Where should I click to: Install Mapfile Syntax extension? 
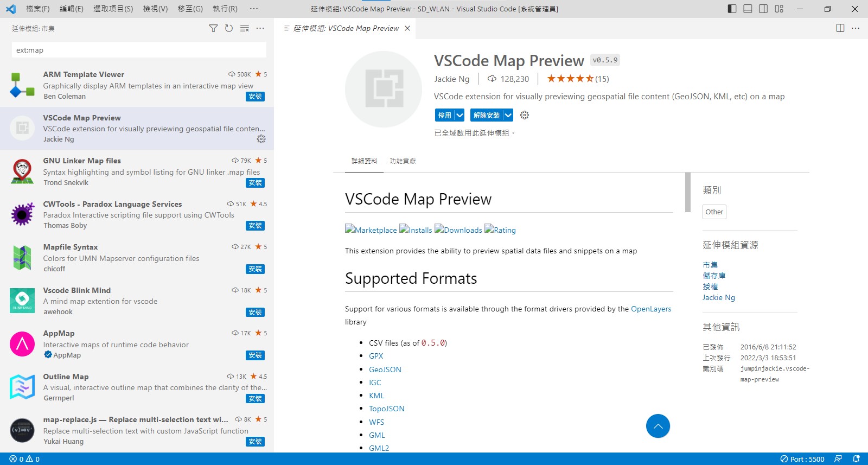pos(255,269)
